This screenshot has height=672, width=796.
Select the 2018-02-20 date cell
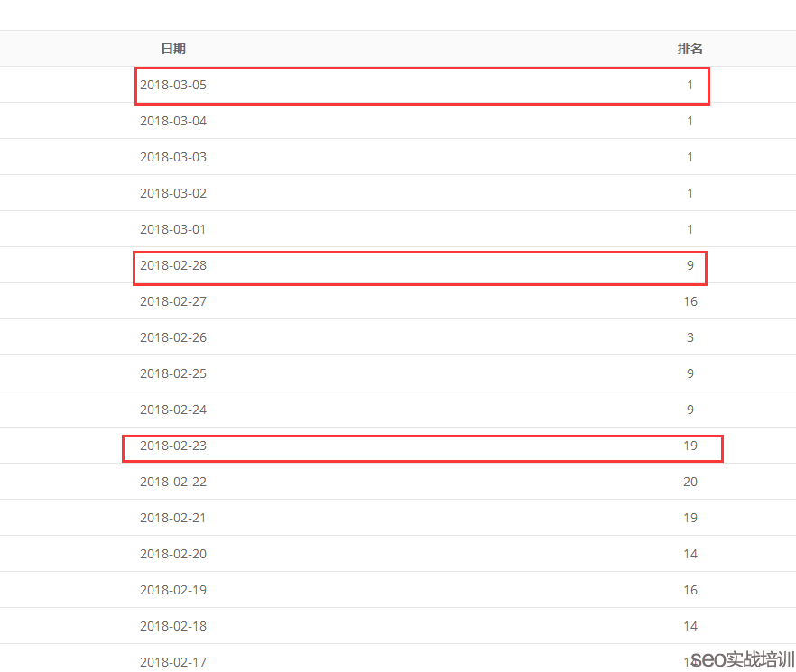[173, 554]
